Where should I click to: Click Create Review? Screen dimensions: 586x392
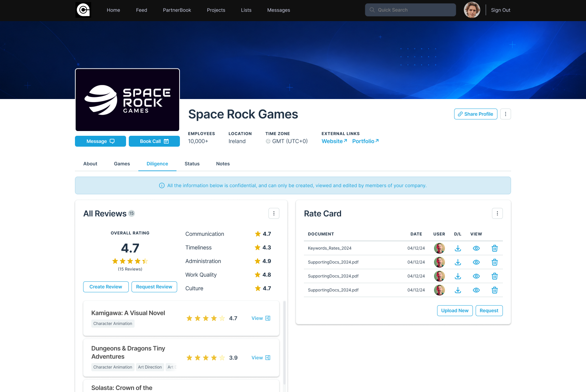coord(106,287)
